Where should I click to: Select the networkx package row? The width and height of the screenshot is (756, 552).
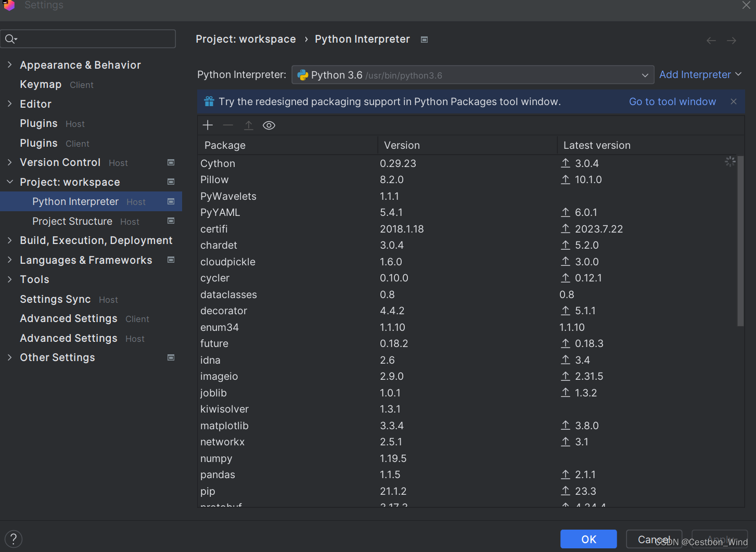tap(467, 442)
